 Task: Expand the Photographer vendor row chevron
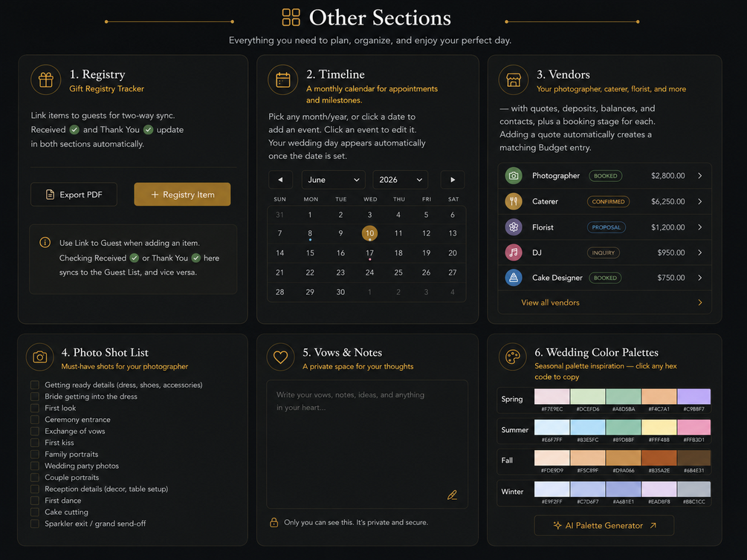tap(700, 176)
